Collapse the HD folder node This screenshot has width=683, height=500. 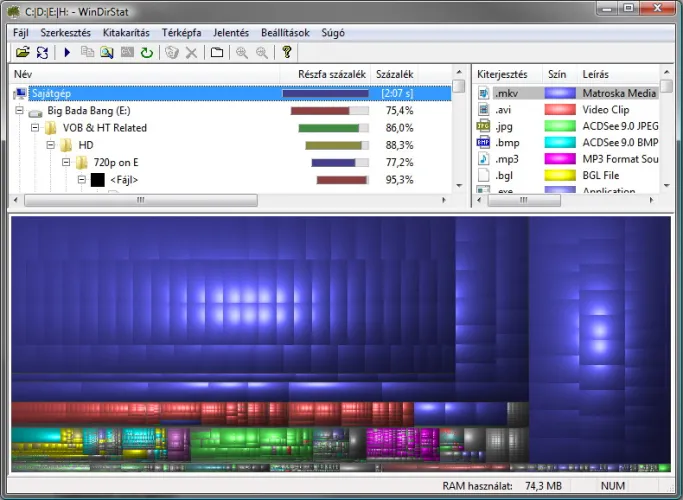51,145
